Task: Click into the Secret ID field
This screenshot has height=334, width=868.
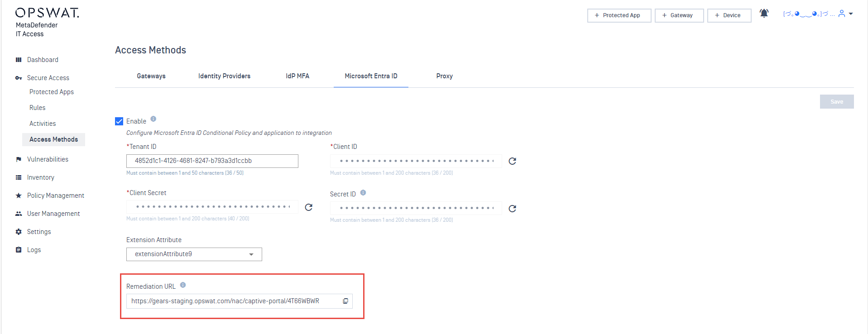Action: coord(416,208)
